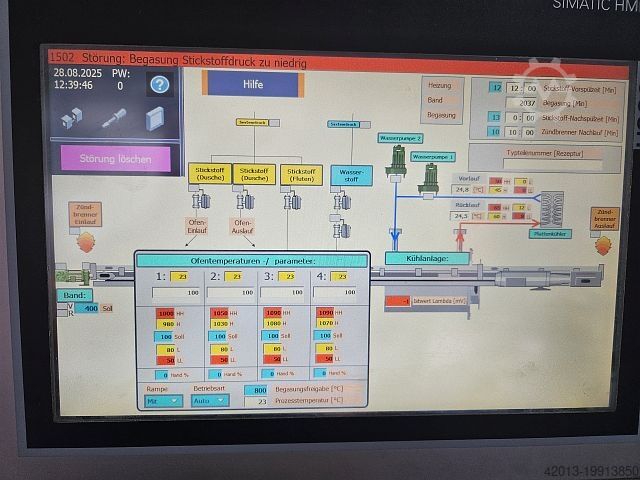Viewport: 640px width, 480px height.
Task: Click the screwdriver tool icon
Action: [114, 118]
